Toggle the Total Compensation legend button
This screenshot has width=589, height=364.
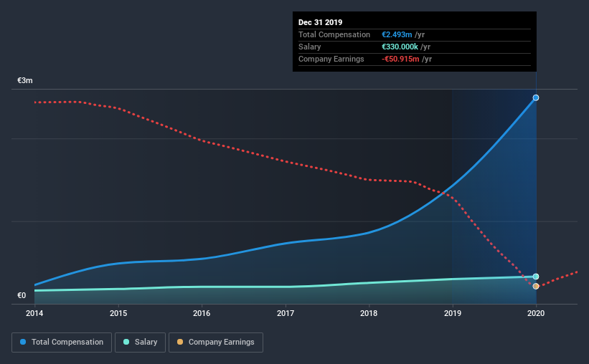click(62, 343)
